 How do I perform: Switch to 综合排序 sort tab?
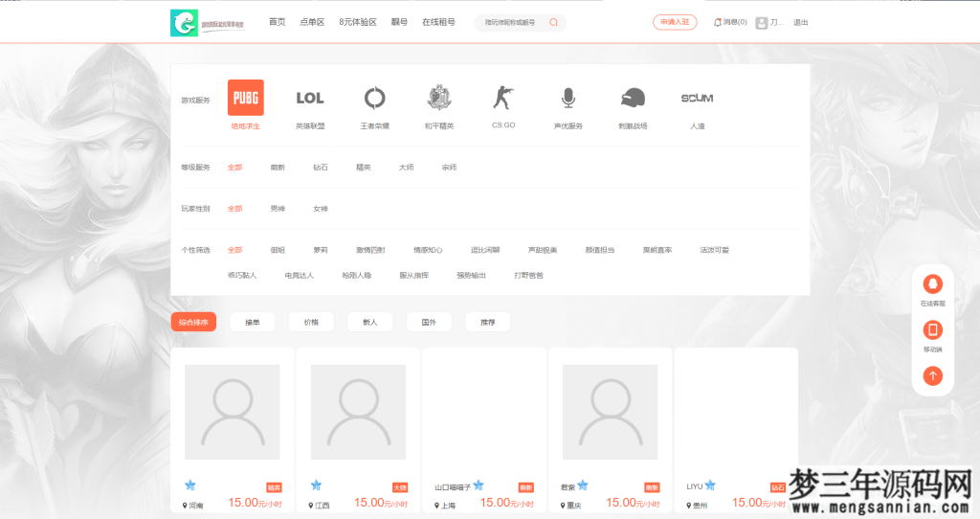point(193,322)
